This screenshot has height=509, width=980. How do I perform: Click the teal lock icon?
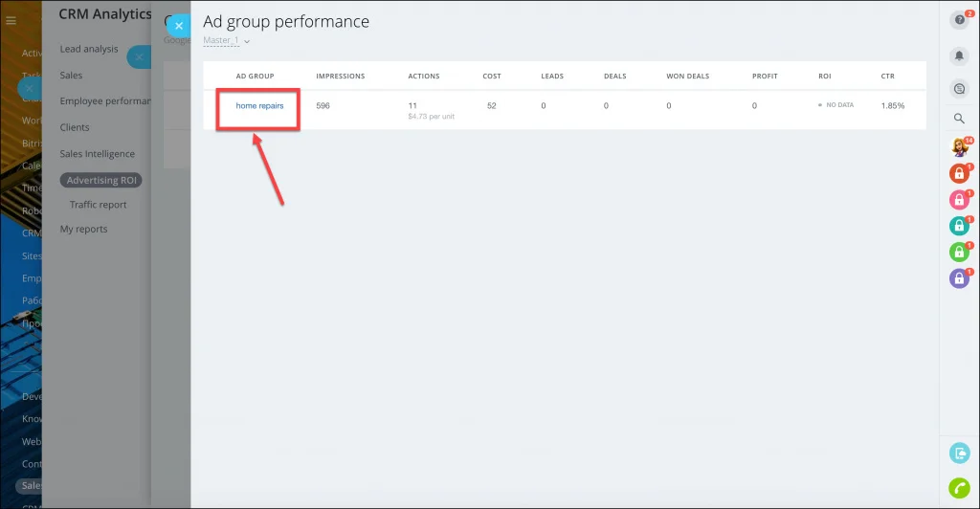point(959,226)
